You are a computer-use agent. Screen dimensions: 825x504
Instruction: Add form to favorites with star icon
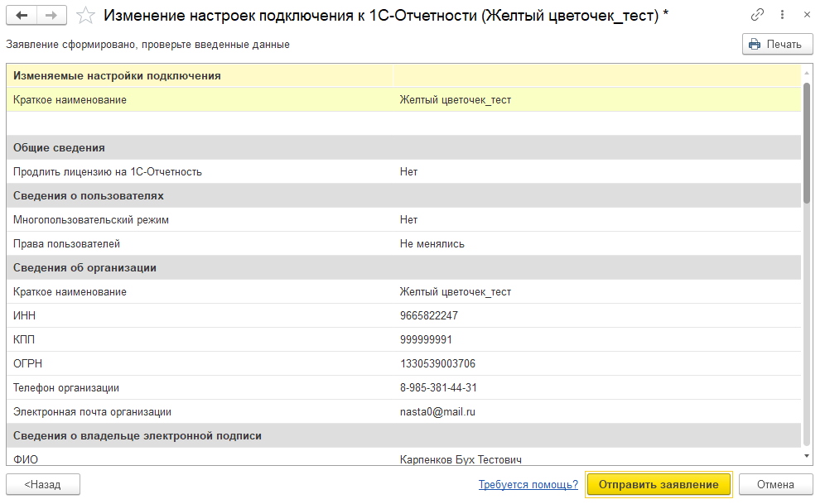(x=84, y=16)
